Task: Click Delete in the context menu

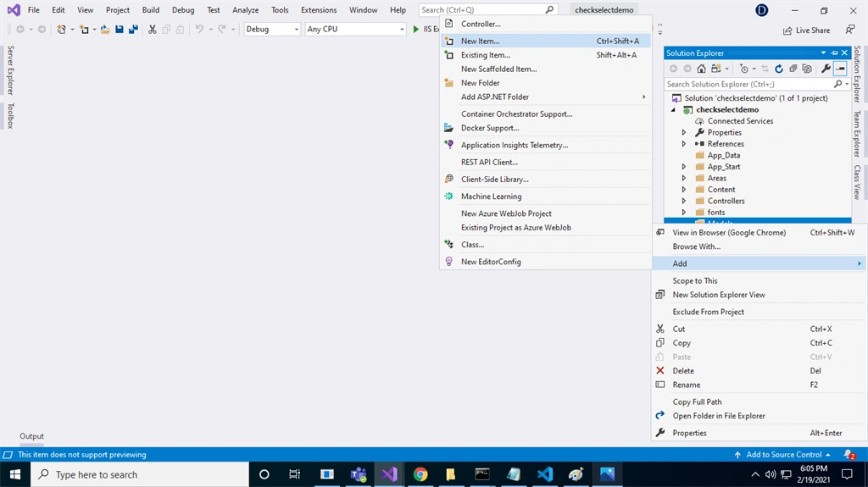Action: pos(759,371)
